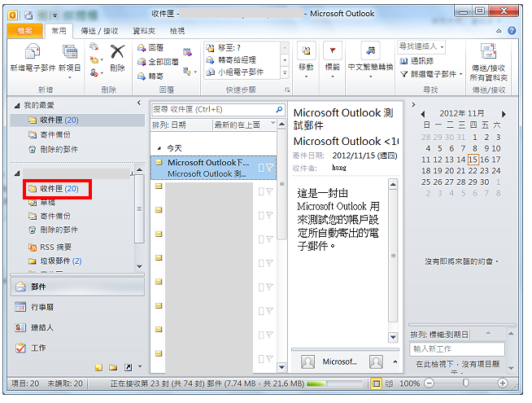Click the folder list icon at bottom
This screenshot has height=403, width=532.
pos(113,367)
